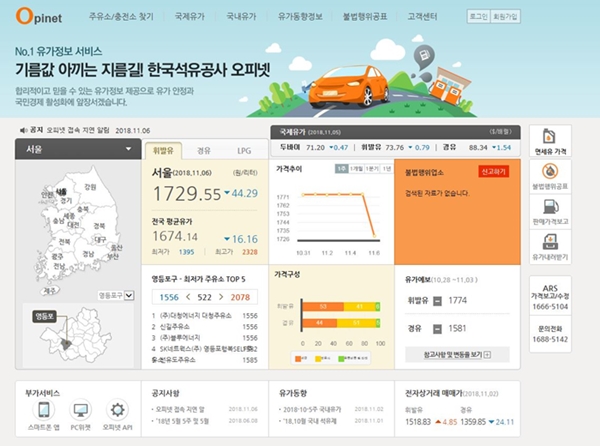
Task: Select 제주 on the Korea map
Action: pyautogui.click(x=49, y=291)
